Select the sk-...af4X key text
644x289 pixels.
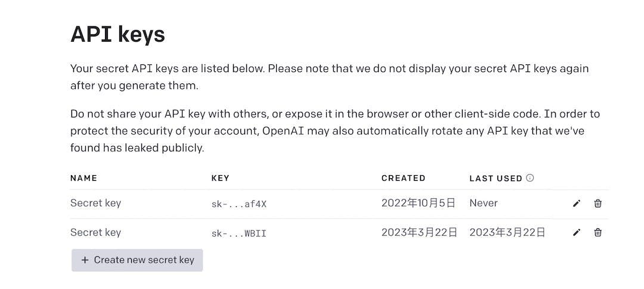pos(239,204)
